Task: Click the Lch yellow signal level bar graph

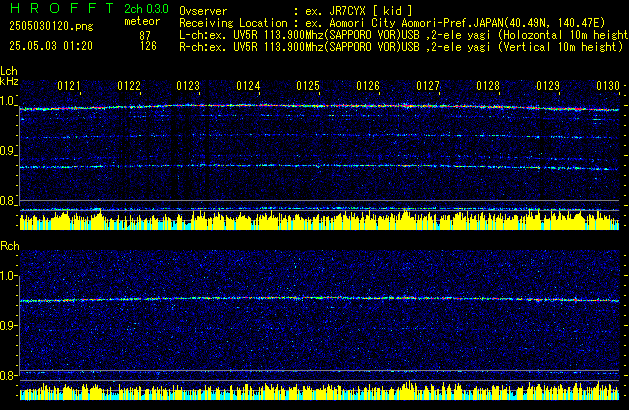Action: 319,220
